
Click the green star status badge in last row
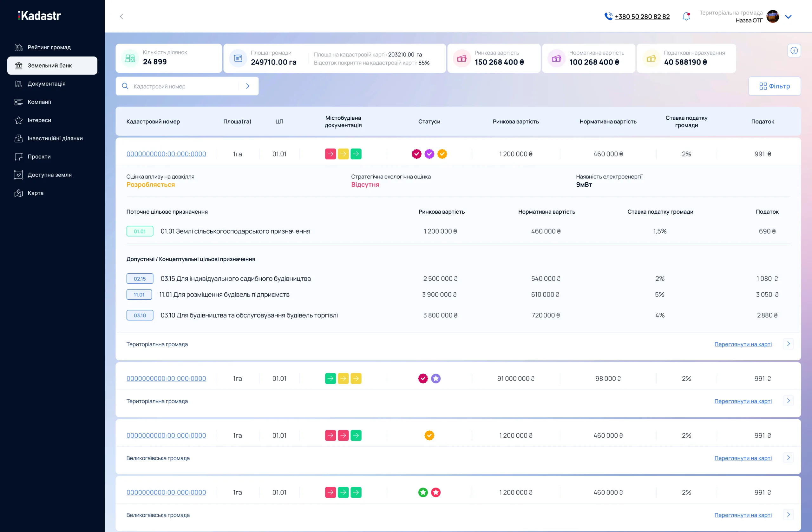point(423,492)
